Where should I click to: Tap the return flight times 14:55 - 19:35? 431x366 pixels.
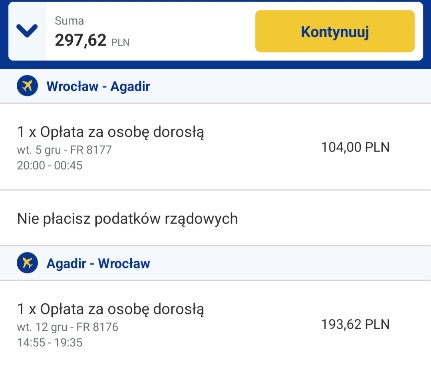(x=50, y=342)
